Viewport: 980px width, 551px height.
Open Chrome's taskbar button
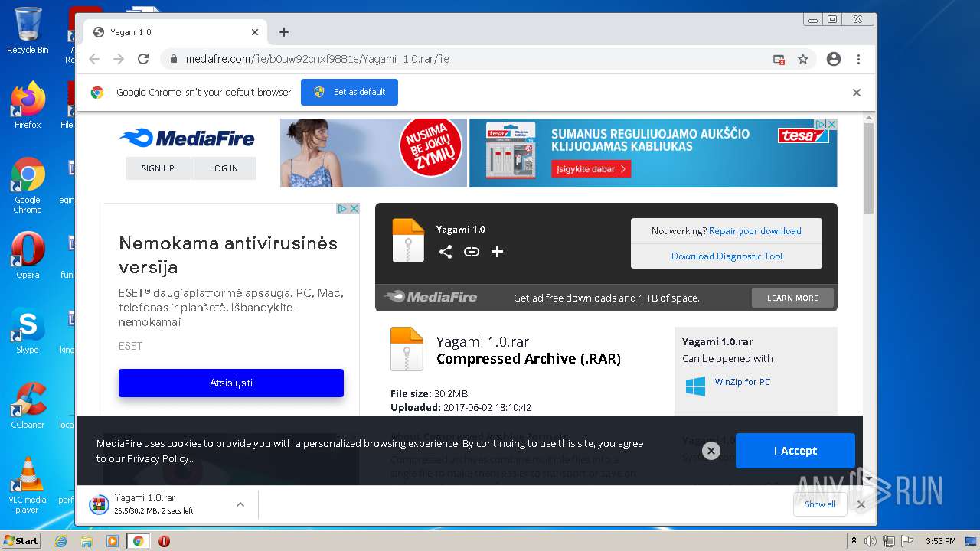click(138, 541)
